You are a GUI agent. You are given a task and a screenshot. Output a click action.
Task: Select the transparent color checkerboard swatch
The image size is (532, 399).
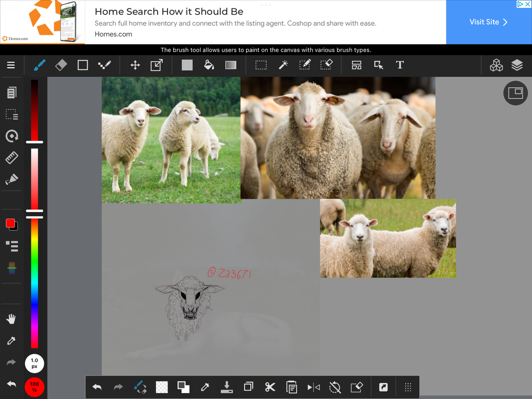click(162, 387)
